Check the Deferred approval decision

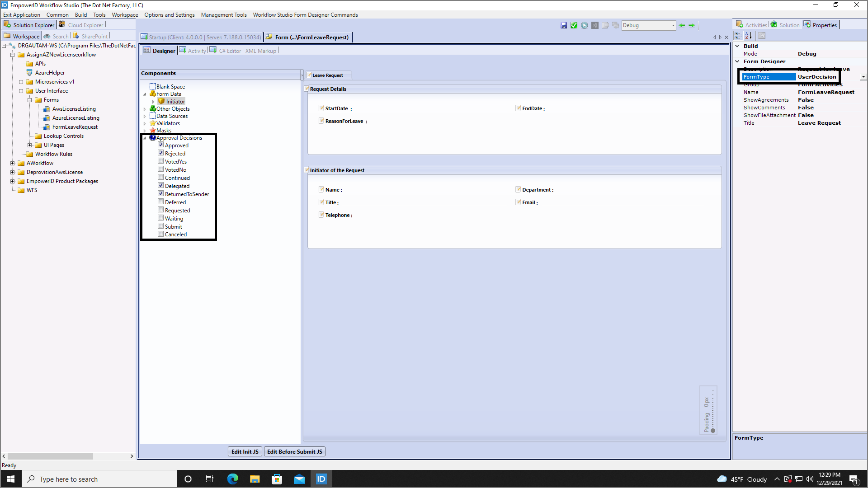(x=161, y=202)
